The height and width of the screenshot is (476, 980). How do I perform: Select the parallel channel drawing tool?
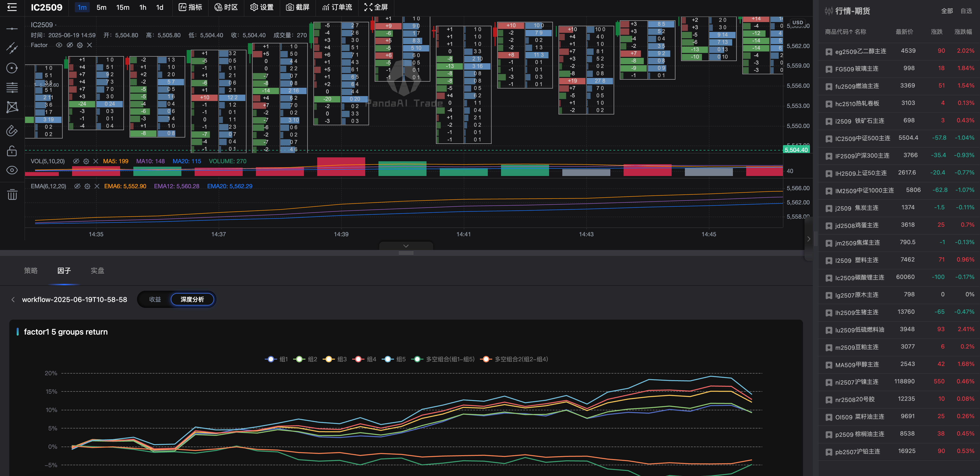point(12,48)
